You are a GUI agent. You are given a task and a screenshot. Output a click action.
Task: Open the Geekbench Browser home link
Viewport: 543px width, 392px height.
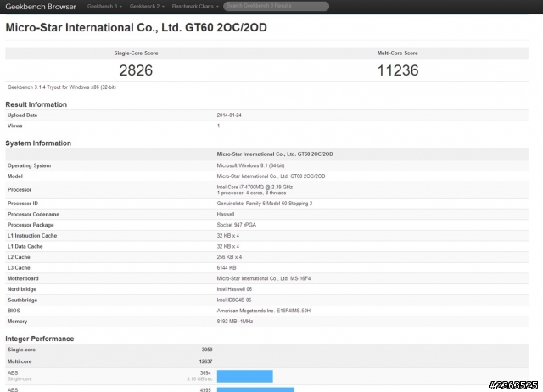(x=41, y=7)
